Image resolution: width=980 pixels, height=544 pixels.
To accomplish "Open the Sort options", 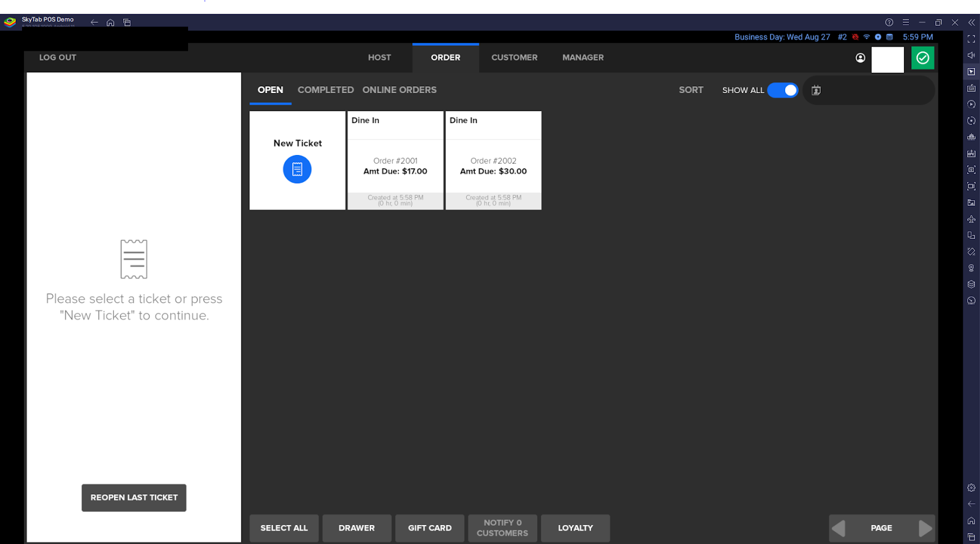I will point(691,90).
